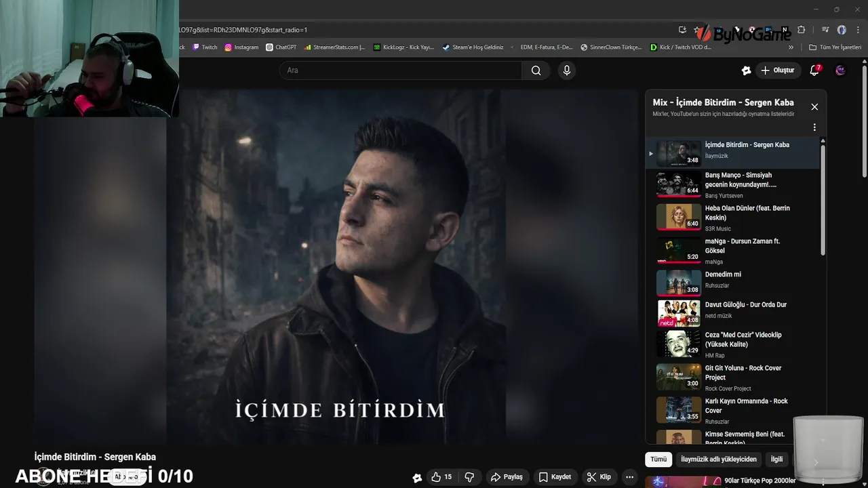Save the video with Kaydet
The width and height of the screenshot is (868, 488).
click(555, 477)
